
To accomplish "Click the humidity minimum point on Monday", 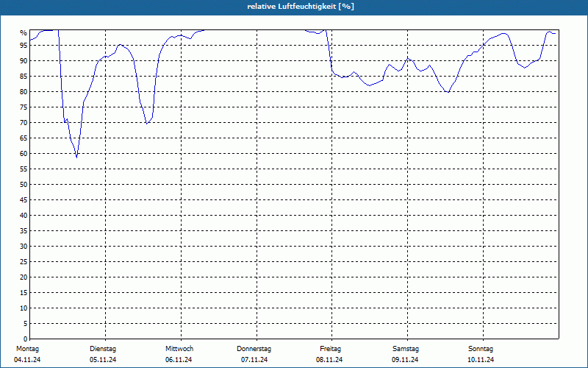I will [76, 158].
